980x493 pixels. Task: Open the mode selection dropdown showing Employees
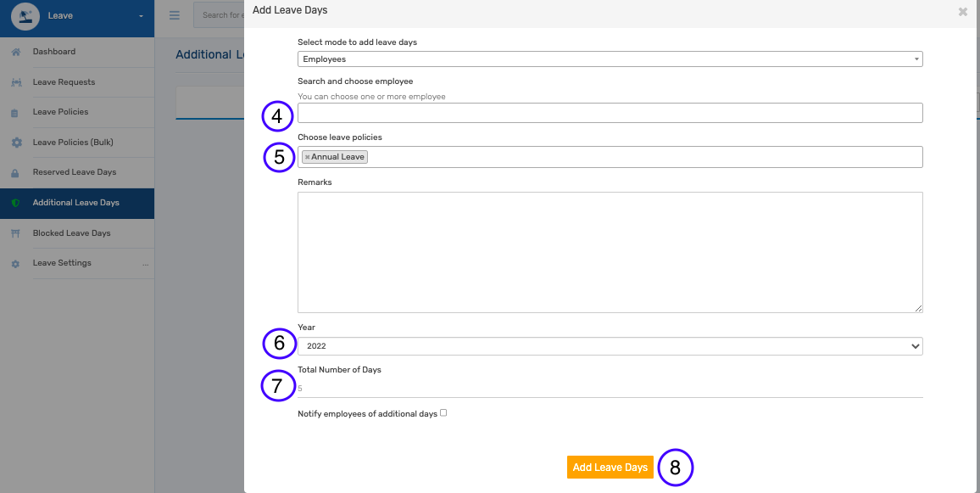[x=610, y=59]
